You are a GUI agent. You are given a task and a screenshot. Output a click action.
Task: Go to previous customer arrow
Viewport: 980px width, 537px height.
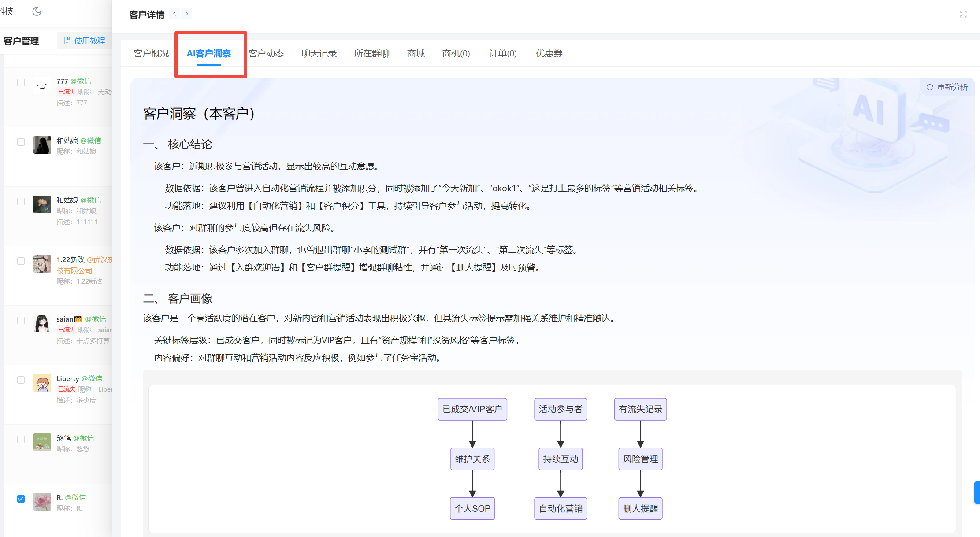click(x=175, y=14)
